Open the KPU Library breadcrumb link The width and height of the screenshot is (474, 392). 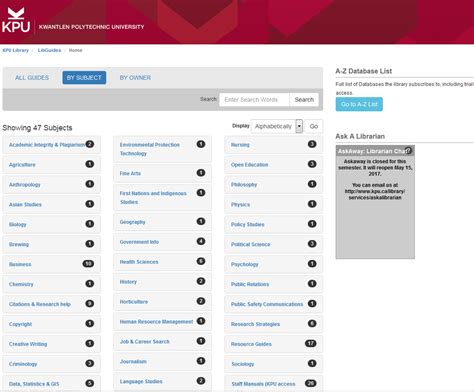[x=16, y=50]
